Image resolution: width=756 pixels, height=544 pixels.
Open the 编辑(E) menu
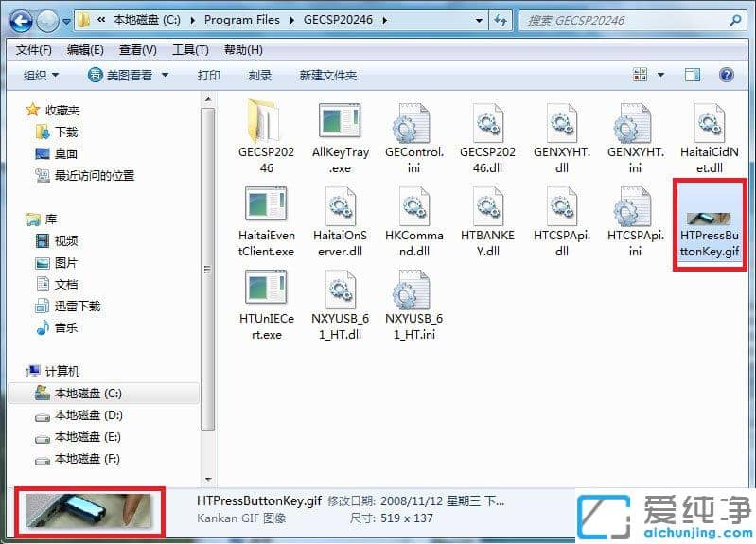tap(85, 50)
